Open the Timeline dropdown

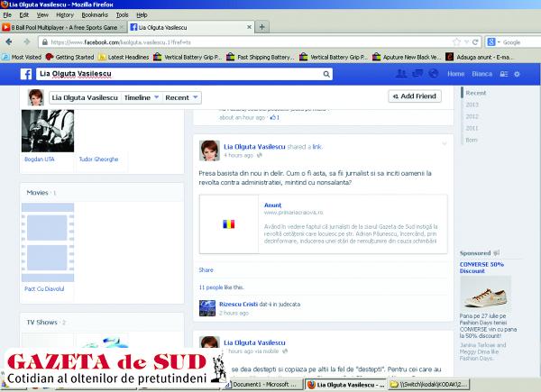pyautogui.click(x=142, y=97)
